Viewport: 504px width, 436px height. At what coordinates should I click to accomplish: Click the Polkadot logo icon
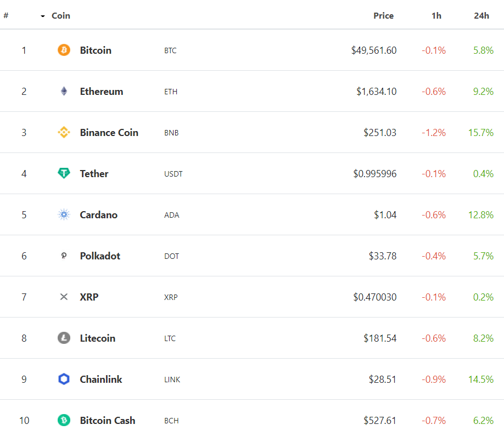coord(64,256)
